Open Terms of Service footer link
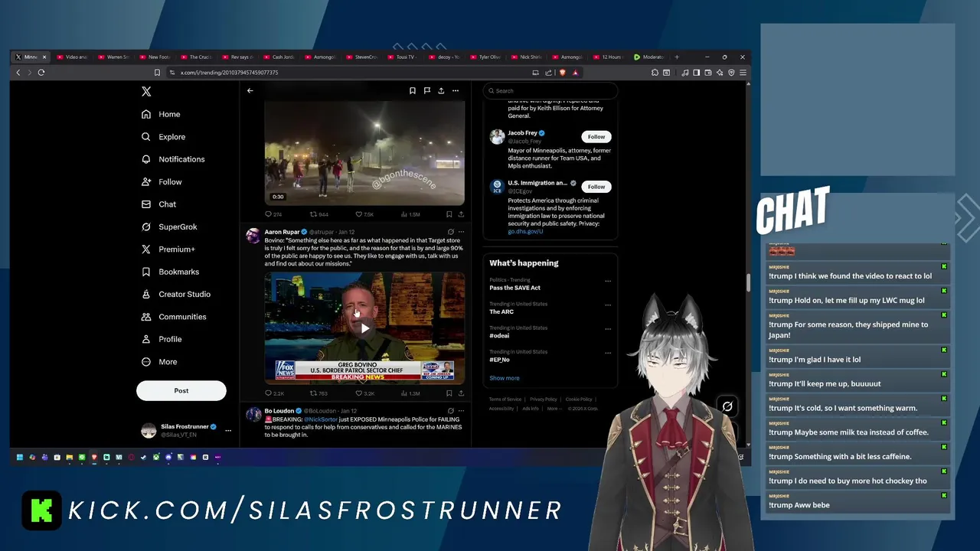 pos(505,399)
